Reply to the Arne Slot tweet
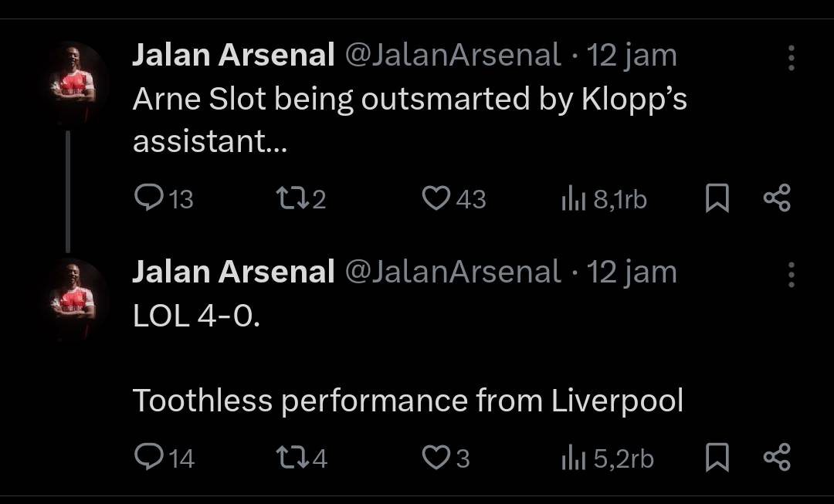834x504 pixels. (147, 199)
